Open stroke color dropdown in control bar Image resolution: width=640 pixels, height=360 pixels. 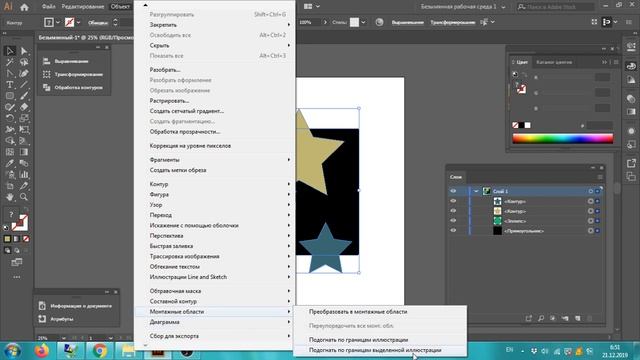pos(78,22)
